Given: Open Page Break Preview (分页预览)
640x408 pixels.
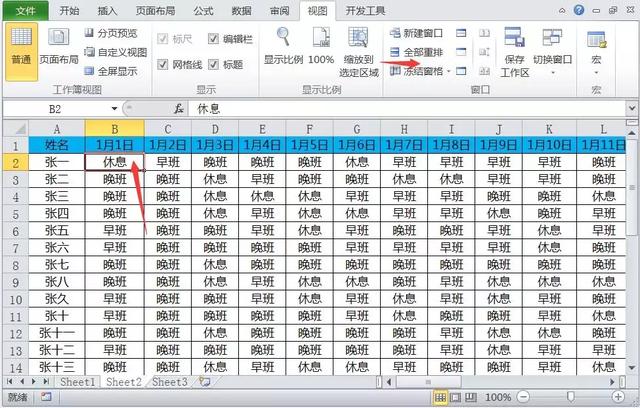Looking at the screenshot, I should (x=111, y=33).
